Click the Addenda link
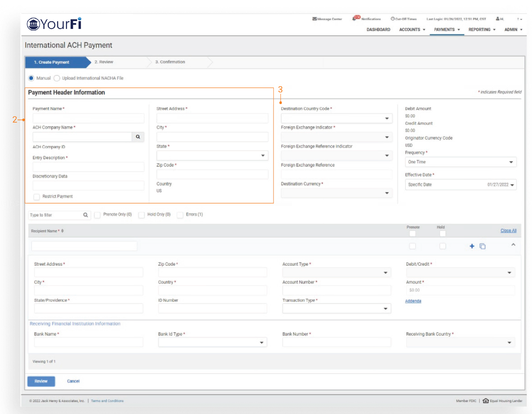532x414 pixels. coord(413,301)
